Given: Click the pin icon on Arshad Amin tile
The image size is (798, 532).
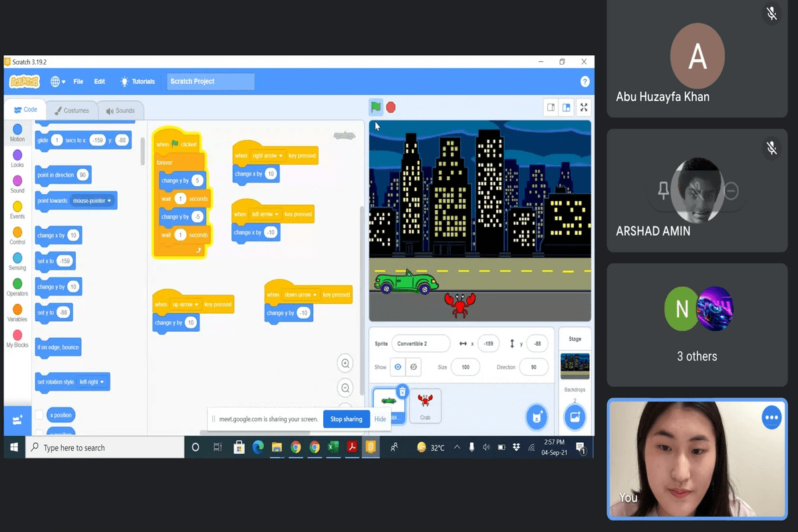Looking at the screenshot, I should click(663, 192).
